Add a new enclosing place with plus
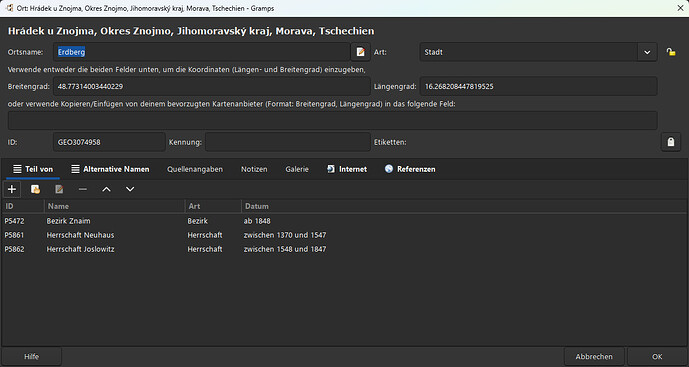 point(12,189)
